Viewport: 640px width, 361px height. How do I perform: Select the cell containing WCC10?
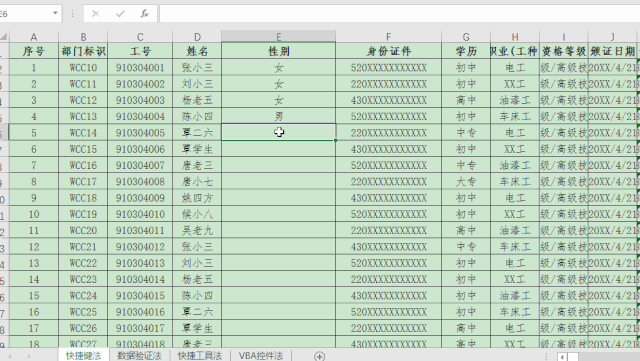point(83,67)
